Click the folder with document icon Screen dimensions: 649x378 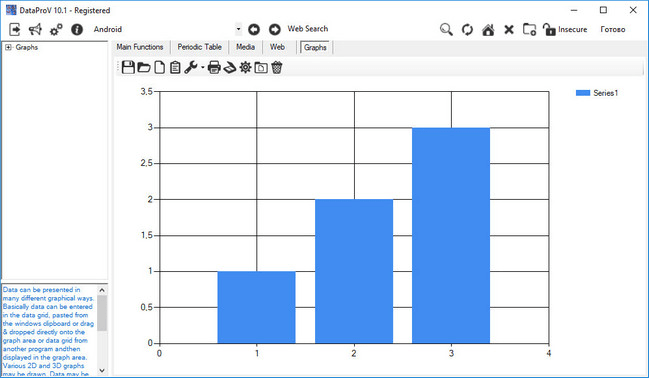[x=261, y=67]
